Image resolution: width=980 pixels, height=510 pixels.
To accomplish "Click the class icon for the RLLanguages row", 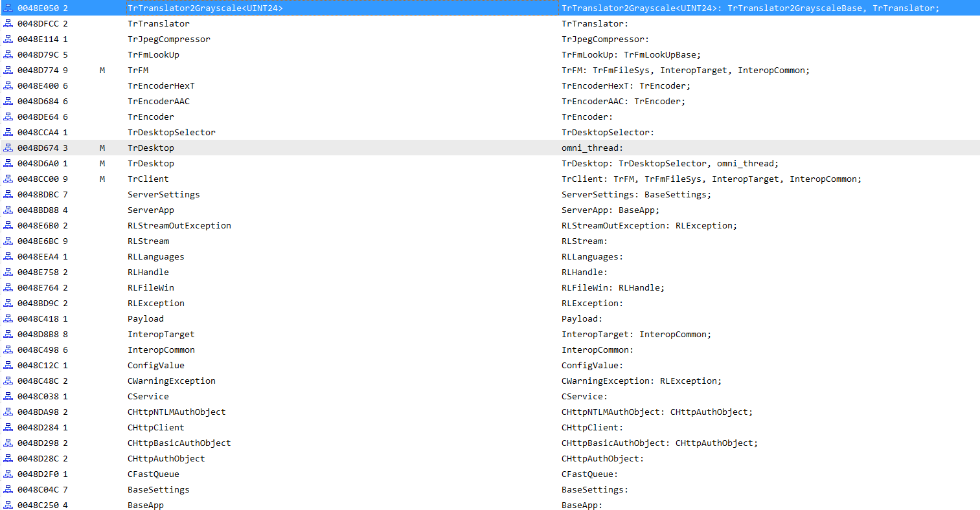I will 8,256.
